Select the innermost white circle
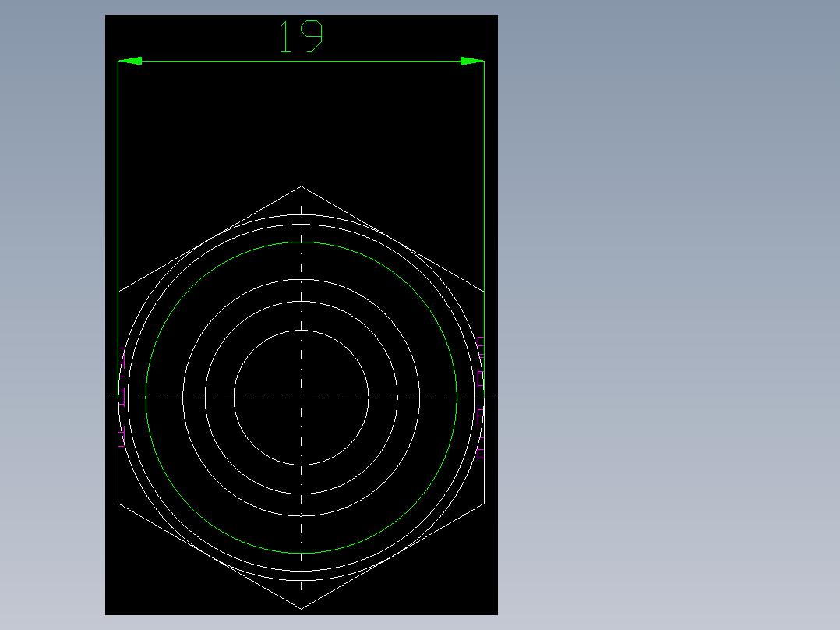This screenshot has width=840, height=630. [301, 398]
